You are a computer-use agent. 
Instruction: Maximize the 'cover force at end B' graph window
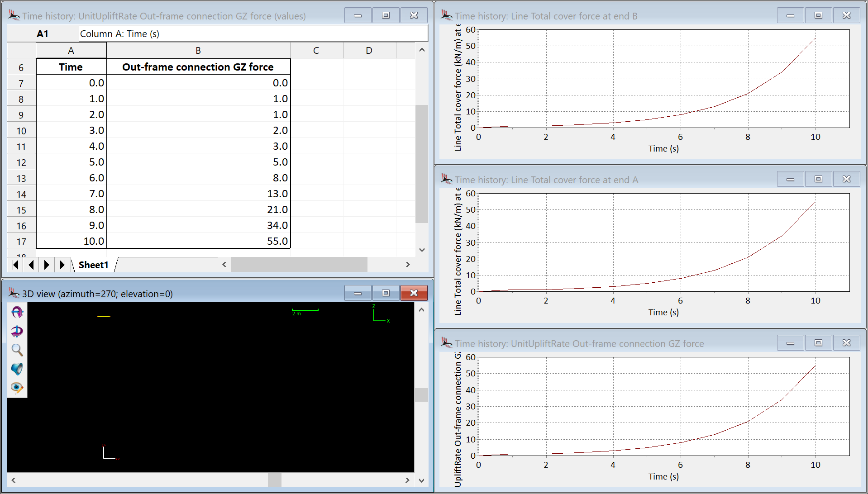coord(818,15)
